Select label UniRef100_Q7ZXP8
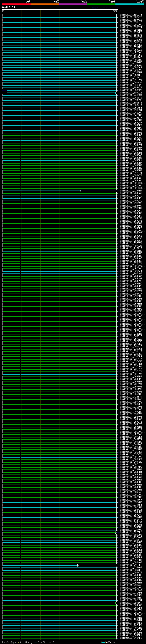The image size is (146, 644). click(131, 593)
